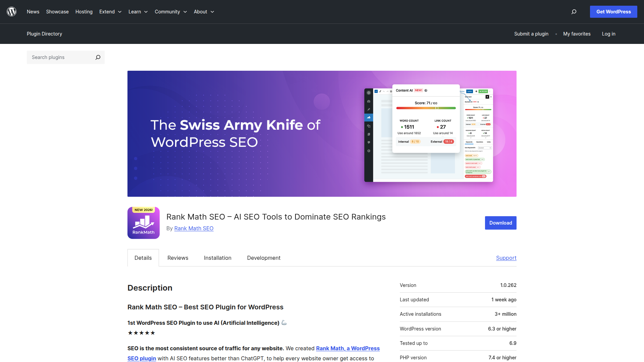Open the site search magnifier icon
This screenshot has height=362, width=644.
click(x=574, y=12)
